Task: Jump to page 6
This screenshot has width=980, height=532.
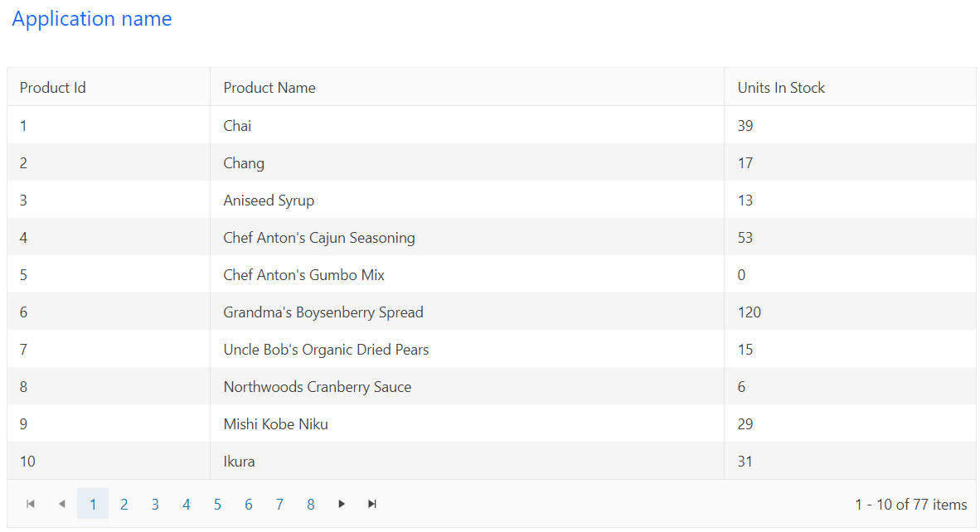Action: tap(248, 504)
